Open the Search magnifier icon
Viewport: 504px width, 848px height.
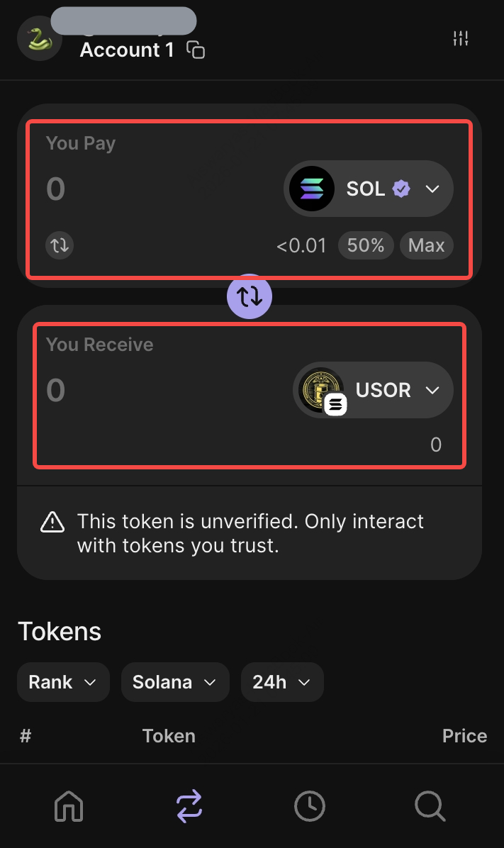[430, 806]
